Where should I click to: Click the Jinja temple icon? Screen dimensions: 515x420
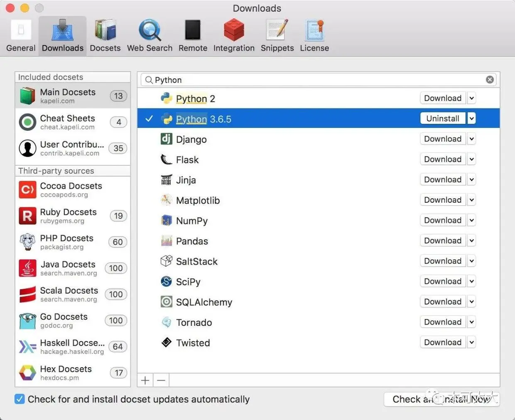(x=166, y=179)
